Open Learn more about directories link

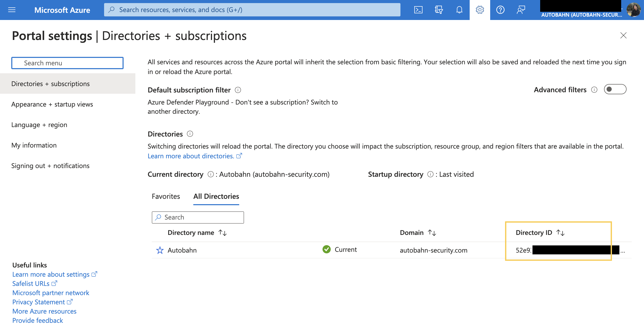(x=191, y=156)
